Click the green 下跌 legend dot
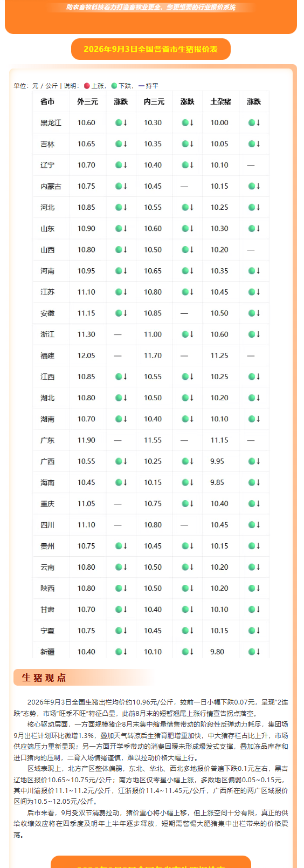The width and height of the screenshot is (304, 868). point(114,86)
